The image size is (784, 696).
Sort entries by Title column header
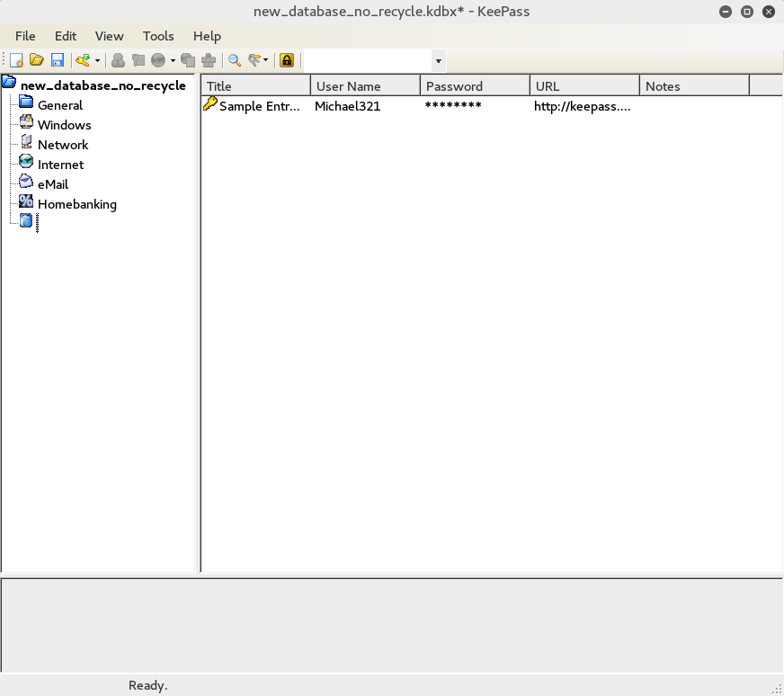click(255, 86)
